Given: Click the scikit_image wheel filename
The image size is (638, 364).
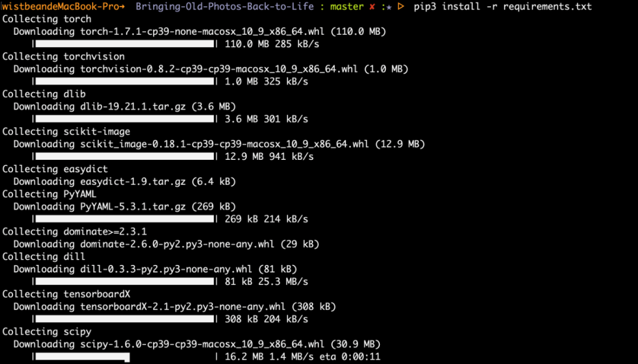Looking at the screenshot, I should tap(224, 144).
